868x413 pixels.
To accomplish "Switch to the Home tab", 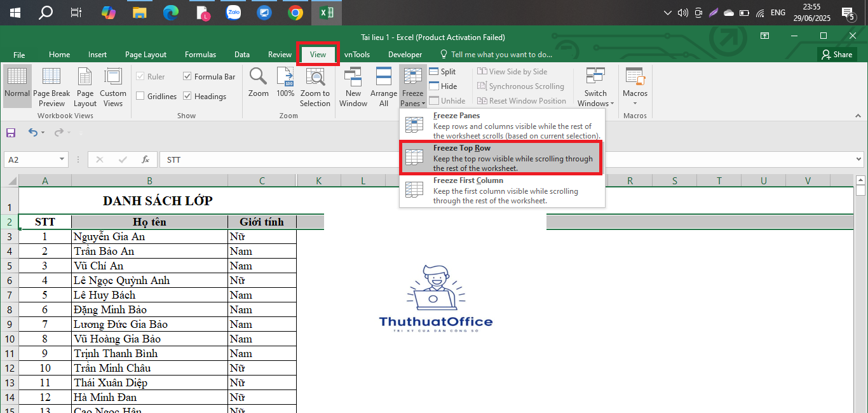I will 60,55.
